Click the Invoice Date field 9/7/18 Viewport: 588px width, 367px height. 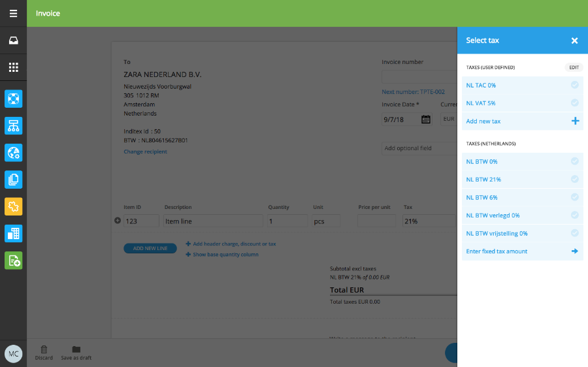click(407, 120)
